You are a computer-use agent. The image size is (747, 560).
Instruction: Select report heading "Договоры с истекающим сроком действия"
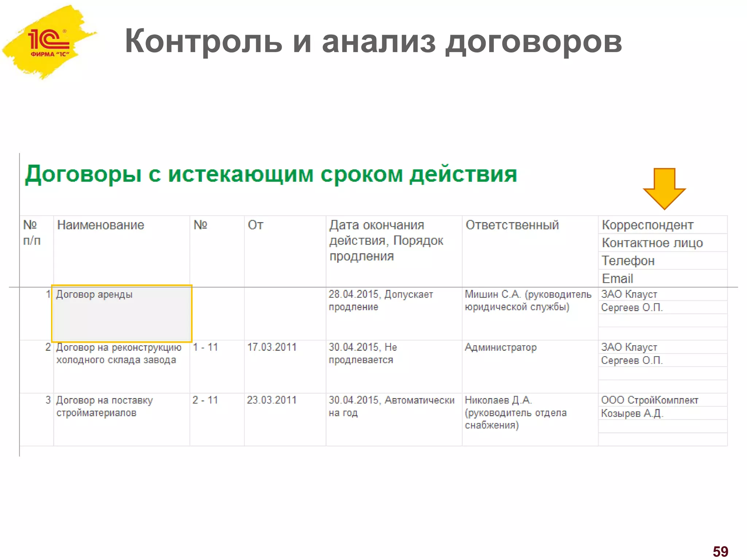click(271, 175)
